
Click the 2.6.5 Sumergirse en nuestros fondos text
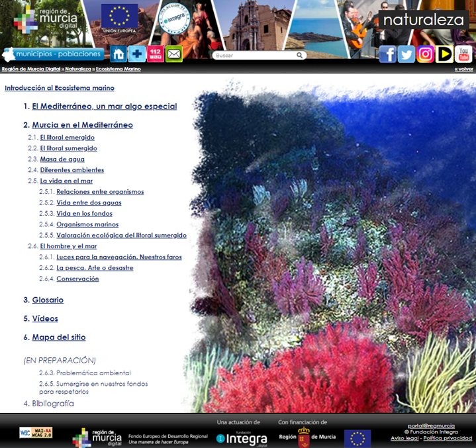[93, 388]
